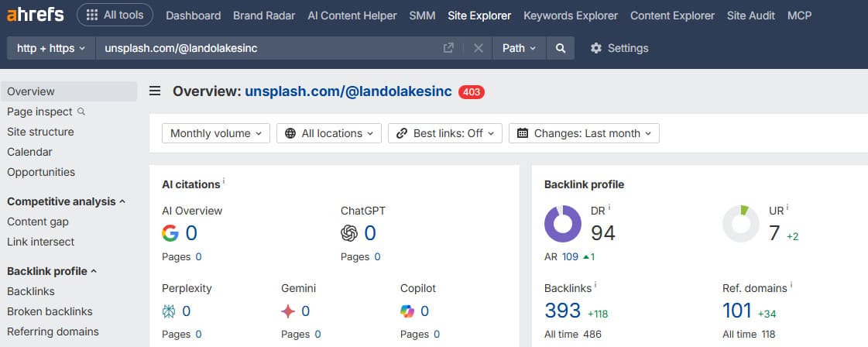Click the Page inspect magnifier icon
Screen dimensions: 868x347
[81, 112]
